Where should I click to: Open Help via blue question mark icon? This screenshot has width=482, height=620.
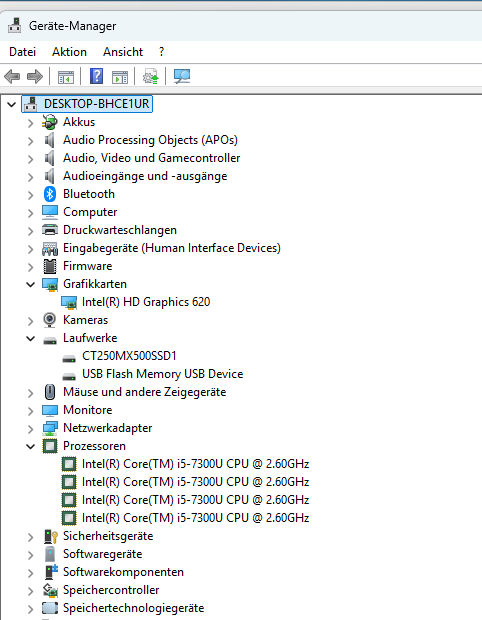[x=96, y=76]
